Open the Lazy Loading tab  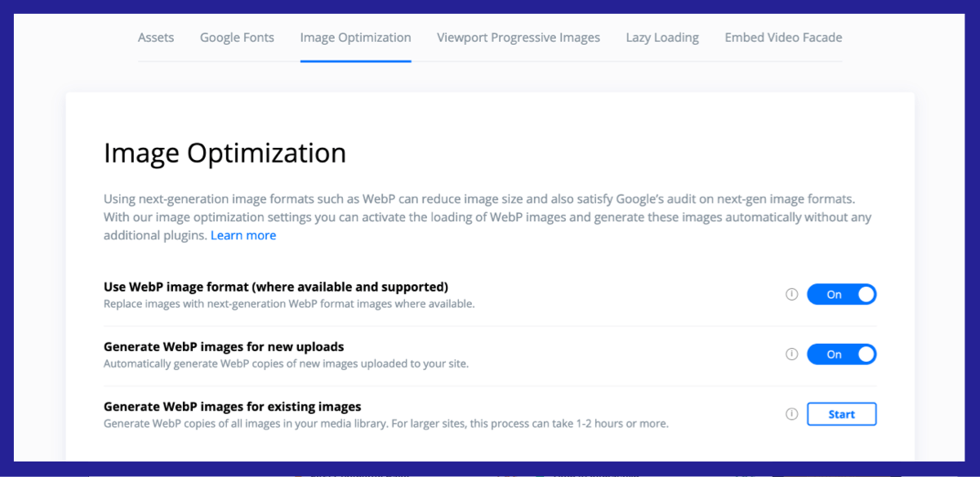pyautogui.click(x=662, y=38)
